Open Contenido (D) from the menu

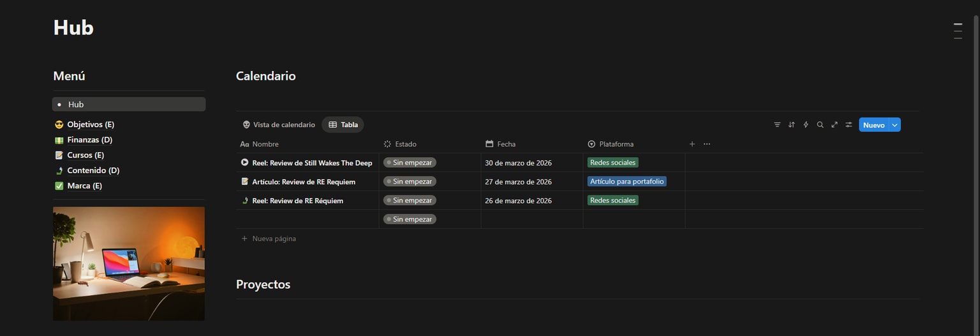pyautogui.click(x=93, y=171)
